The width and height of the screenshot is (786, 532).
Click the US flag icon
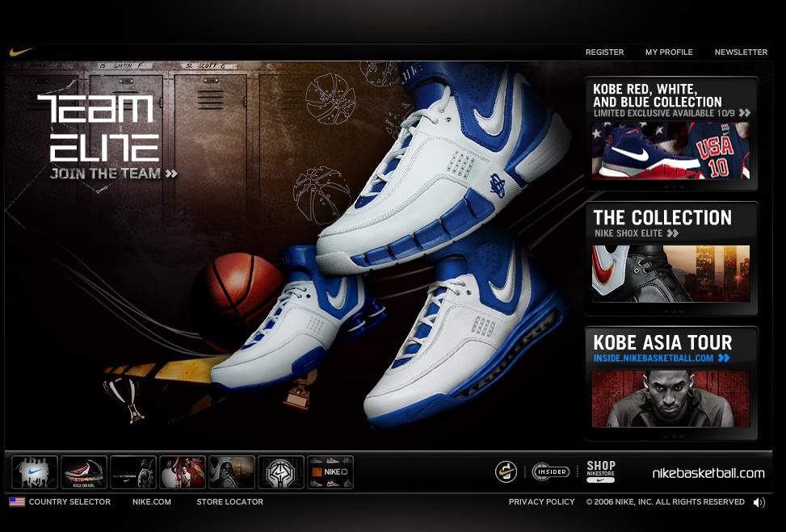click(16, 501)
